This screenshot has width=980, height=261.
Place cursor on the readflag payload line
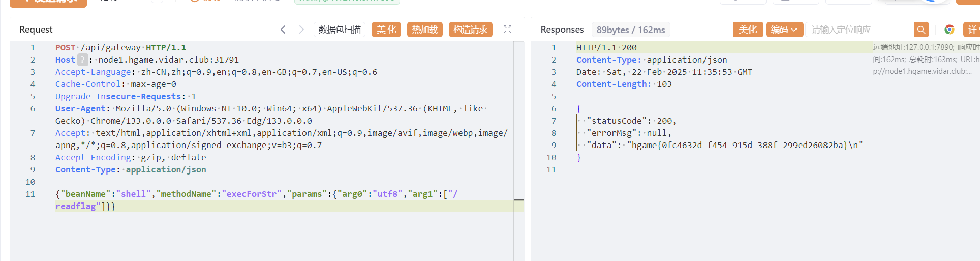pos(76,207)
